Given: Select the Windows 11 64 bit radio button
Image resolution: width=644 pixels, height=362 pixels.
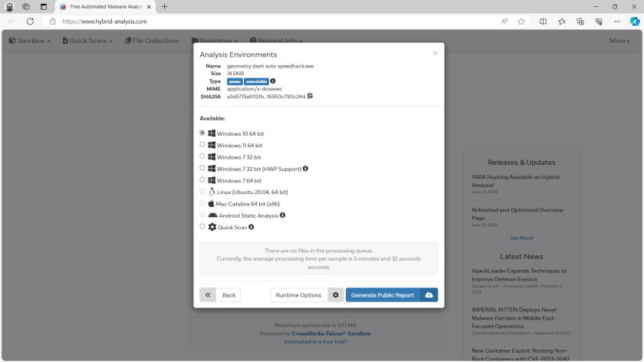Looking at the screenshot, I should [x=202, y=144].
